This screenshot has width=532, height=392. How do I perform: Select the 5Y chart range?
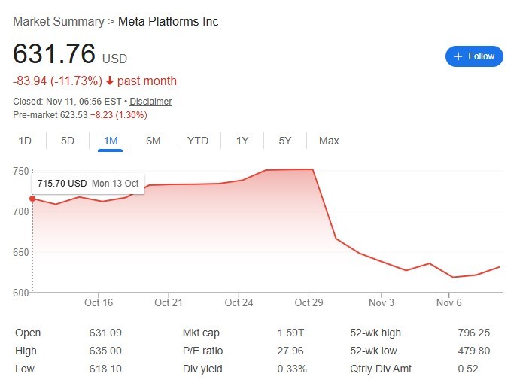[x=285, y=141]
